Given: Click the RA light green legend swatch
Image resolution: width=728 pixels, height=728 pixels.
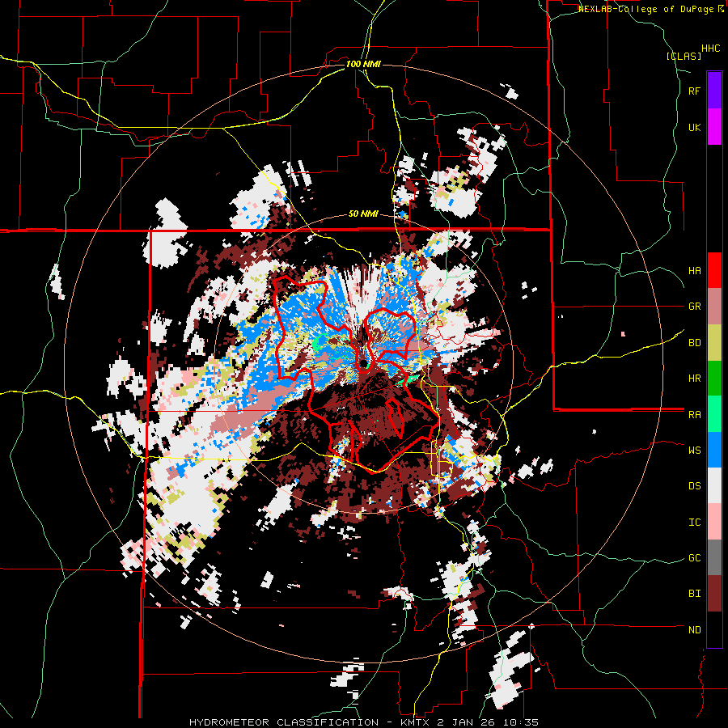Looking at the screenshot, I should pos(714,414).
